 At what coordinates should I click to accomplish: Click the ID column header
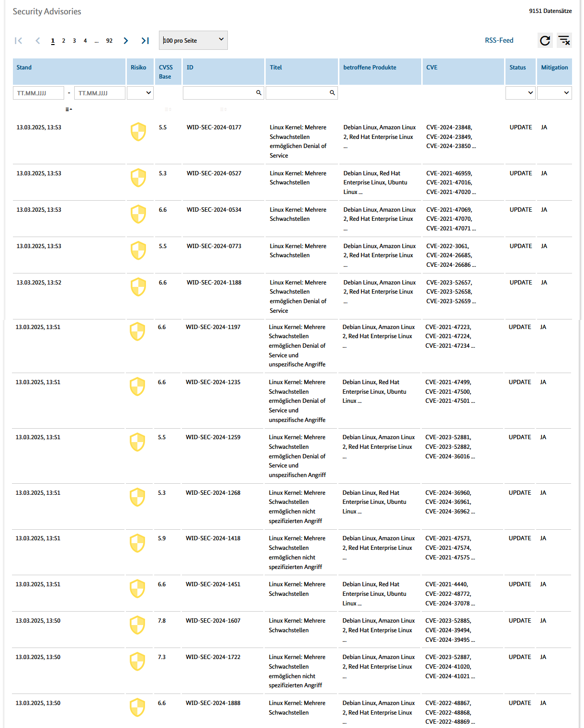click(224, 72)
